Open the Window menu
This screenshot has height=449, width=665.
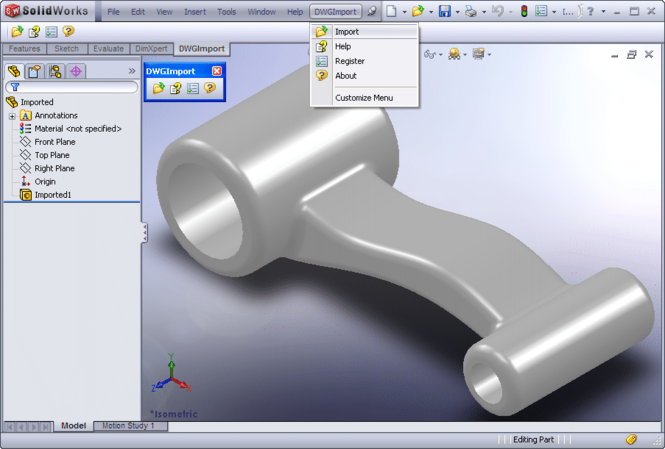click(x=262, y=12)
